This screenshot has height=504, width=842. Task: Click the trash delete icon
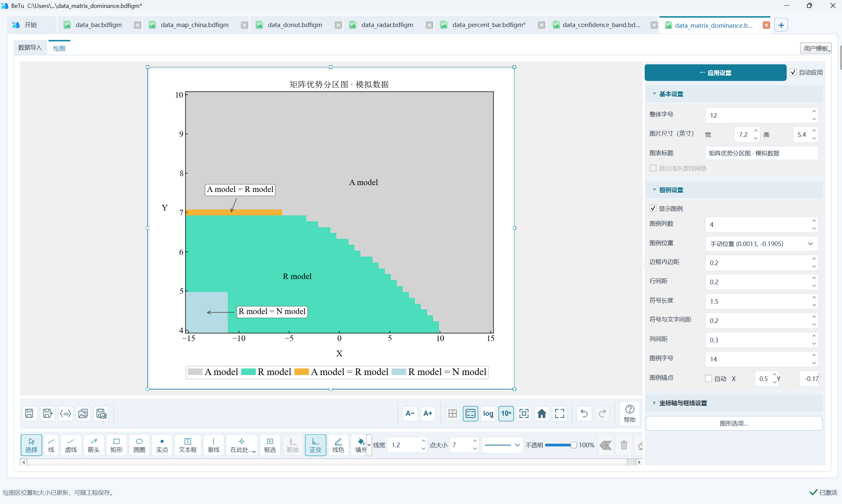point(624,445)
